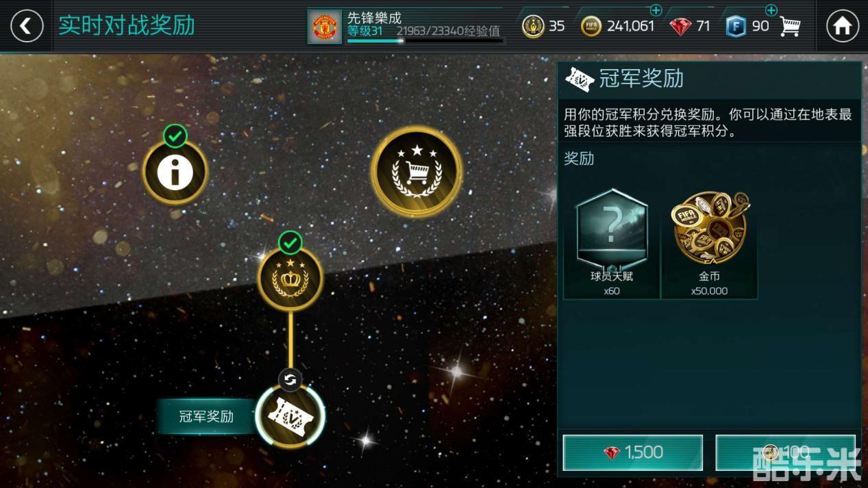View the 球员天赋 x60 reward item

coord(612,243)
